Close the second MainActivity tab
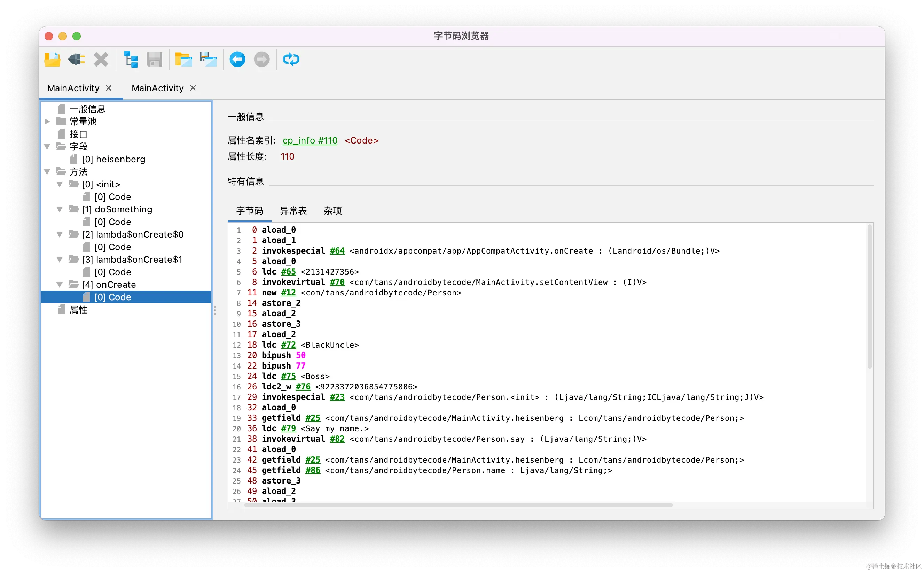 pyautogui.click(x=193, y=88)
